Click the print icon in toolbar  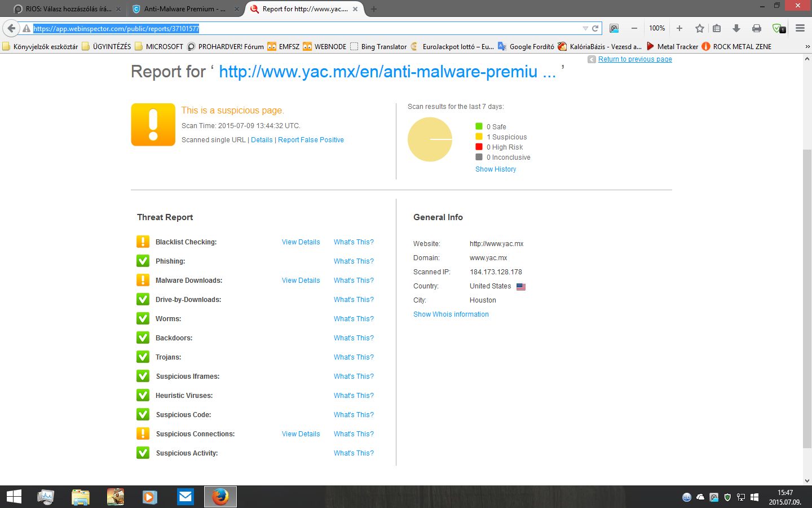[757, 28]
